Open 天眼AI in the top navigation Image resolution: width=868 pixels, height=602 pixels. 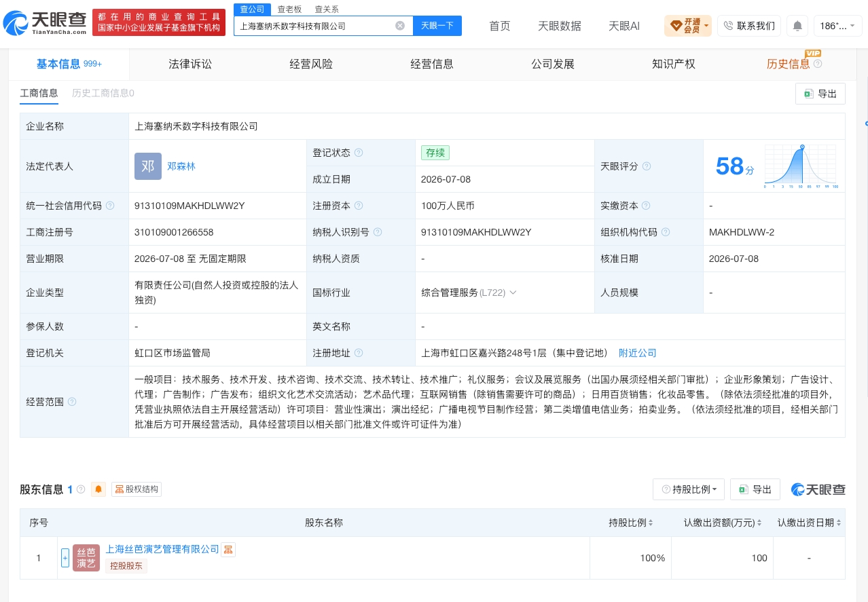pos(624,26)
